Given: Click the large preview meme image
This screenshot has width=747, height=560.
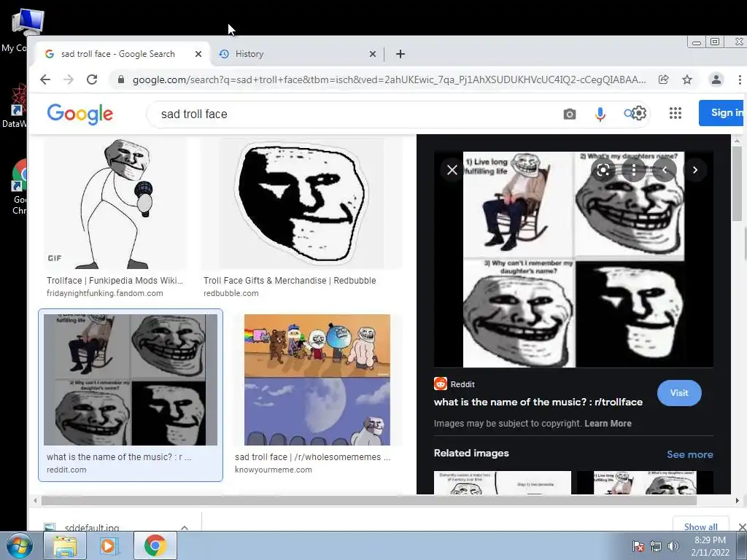Looking at the screenshot, I should 573,260.
